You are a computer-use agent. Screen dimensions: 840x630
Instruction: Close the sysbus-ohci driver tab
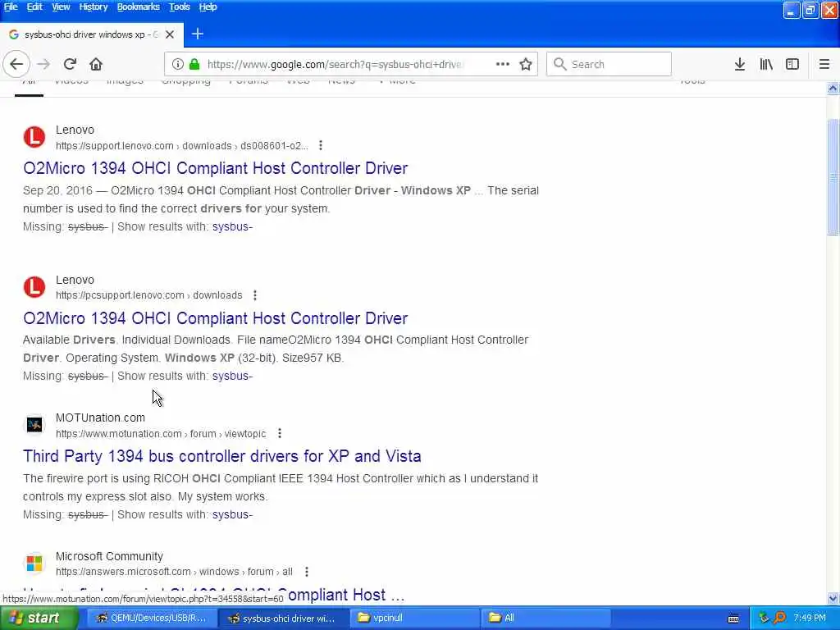pyautogui.click(x=170, y=34)
